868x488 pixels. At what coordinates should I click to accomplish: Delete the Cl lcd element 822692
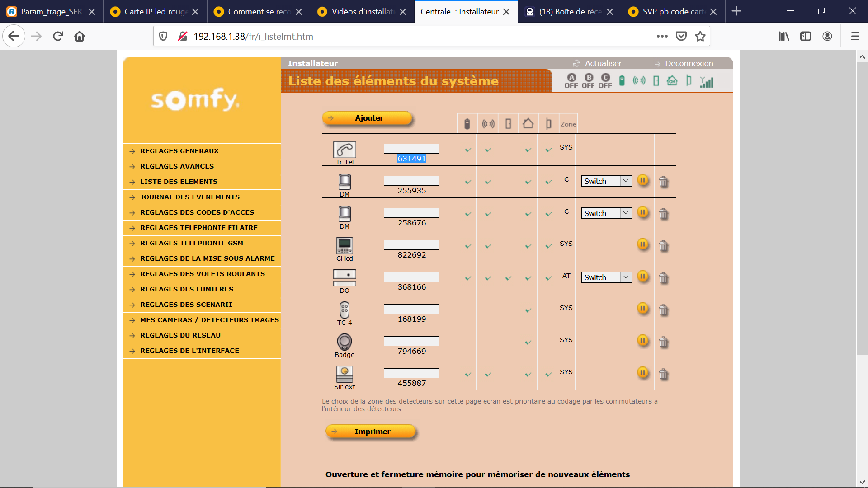click(x=663, y=246)
